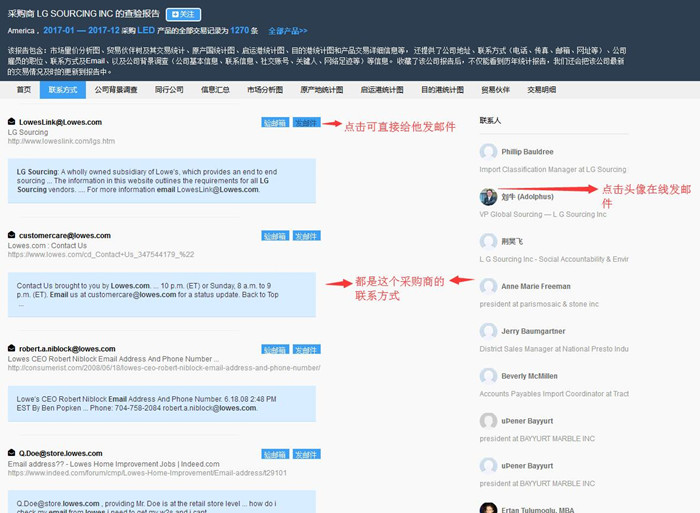Click Jerry Baumgartner's avatar icon
This screenshot has height=513, width=700.
488,331
